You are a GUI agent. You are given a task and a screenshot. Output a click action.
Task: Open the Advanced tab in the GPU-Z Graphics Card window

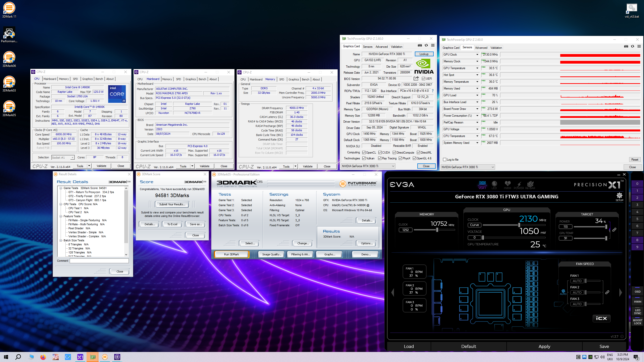tap(381, 47)
